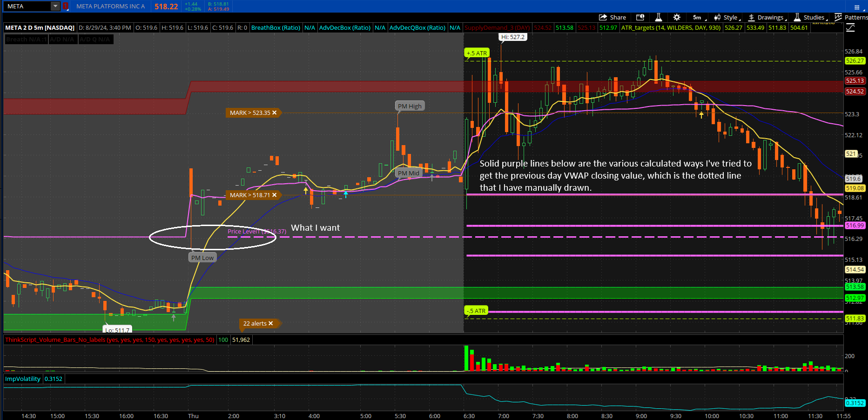Click the META symbol input field
The image size is (868, 420).
click(x=27, y=6)
